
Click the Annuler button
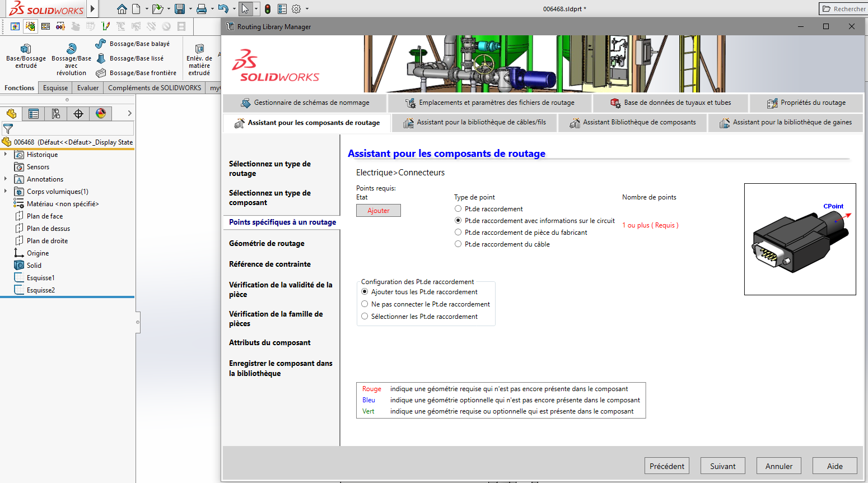(x=779, y=466)
